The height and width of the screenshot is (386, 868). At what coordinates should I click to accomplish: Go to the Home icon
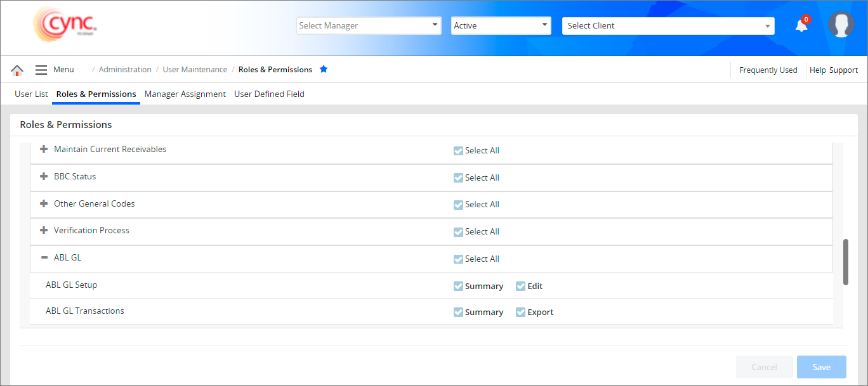coord(17,70)
